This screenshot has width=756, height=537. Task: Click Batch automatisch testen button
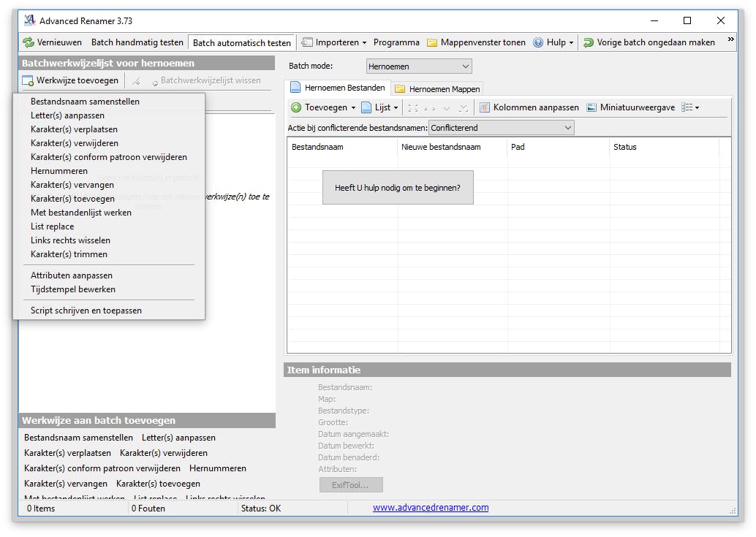point(242,43)
